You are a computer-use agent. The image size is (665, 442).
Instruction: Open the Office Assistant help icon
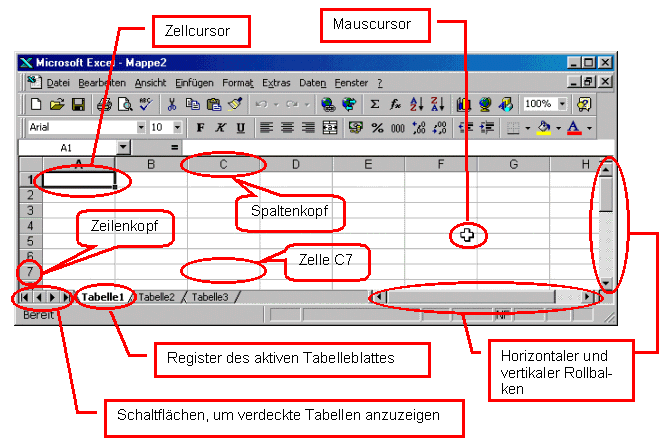click(x=584, y=104)
